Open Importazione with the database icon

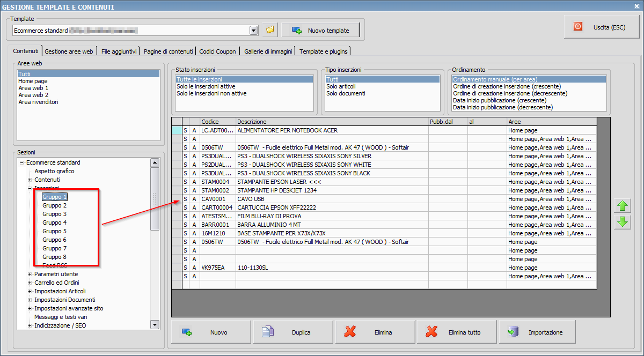pos(537,332)
